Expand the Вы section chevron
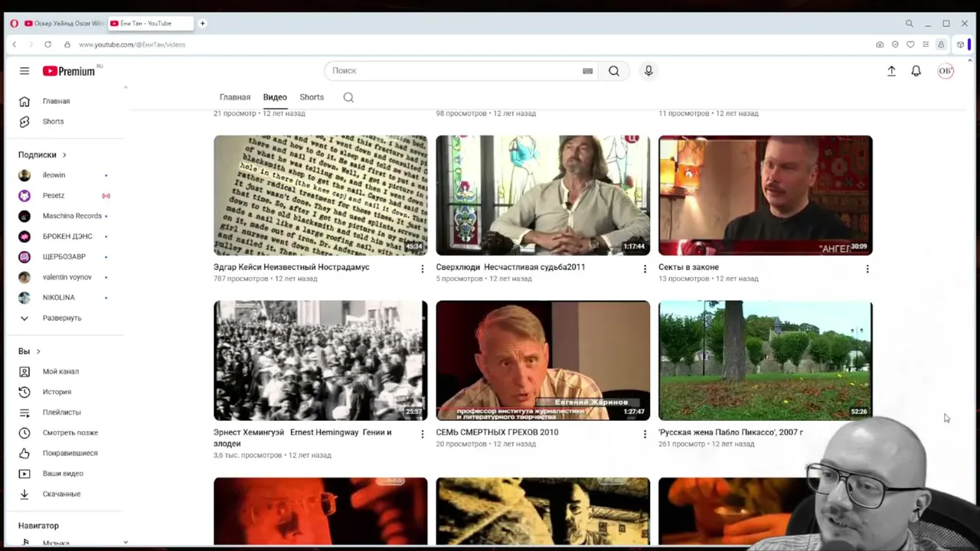The width and height of the screenshot is (980, 551). [38, 351]
